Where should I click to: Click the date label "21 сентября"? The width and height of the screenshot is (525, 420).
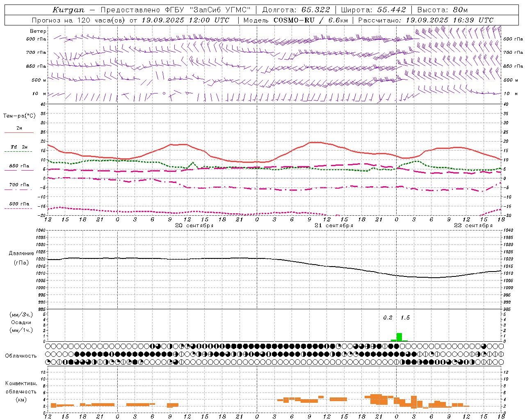tap(334, 226)
